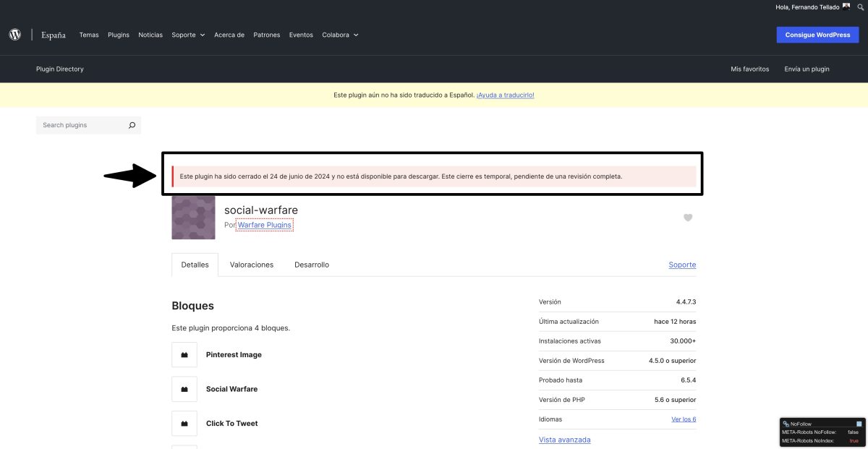The image size is (868, 449).
Task: Toggle the blue switch in the NoFollow widget
Action: coord(858,422)
